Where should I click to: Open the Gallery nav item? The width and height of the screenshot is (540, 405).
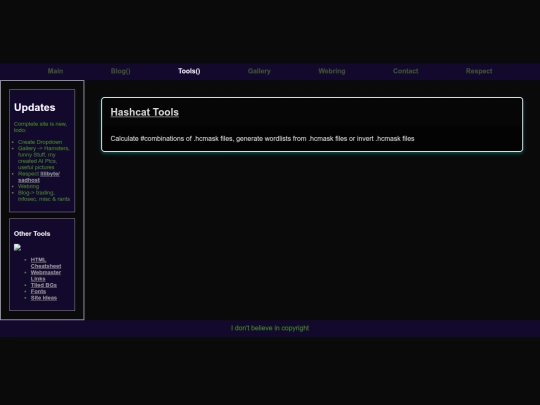point(259,71)
